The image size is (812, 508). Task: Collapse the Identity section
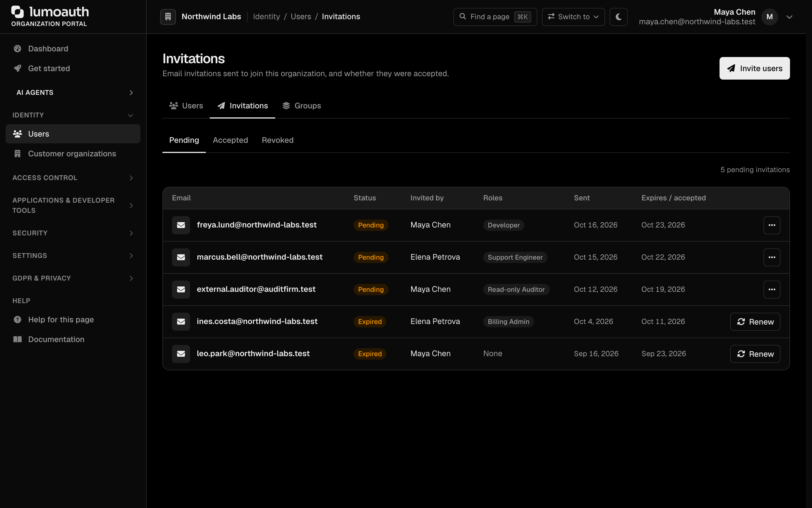pos(73,115)
